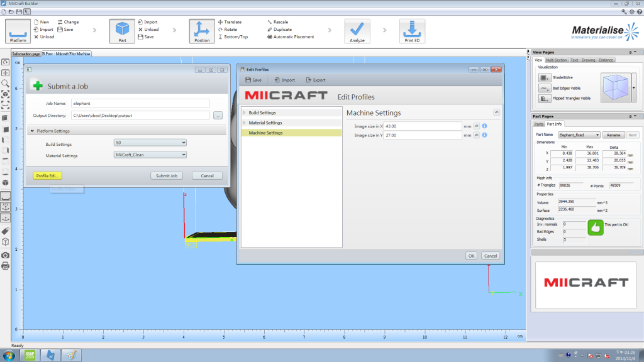Screen dimensions: 644x362
Task: Run Automatic Placement
Action: pyautogui.click(x=291, y=37)
